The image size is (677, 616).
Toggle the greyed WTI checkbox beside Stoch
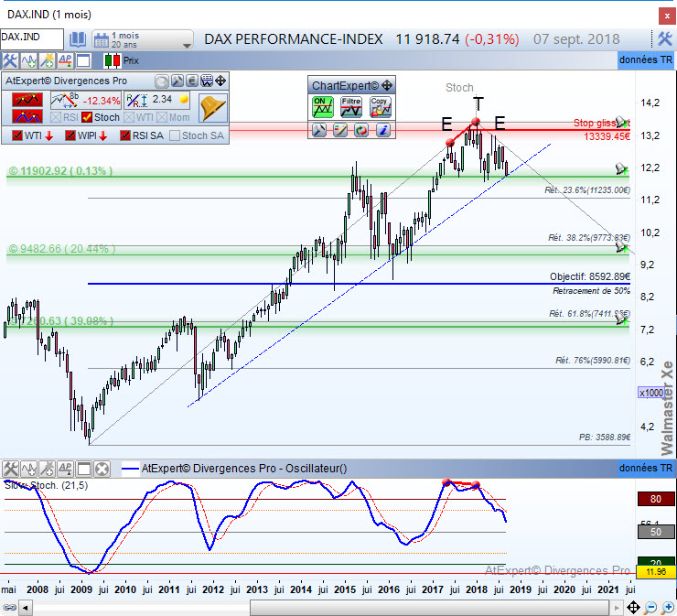tap(129, 117)
